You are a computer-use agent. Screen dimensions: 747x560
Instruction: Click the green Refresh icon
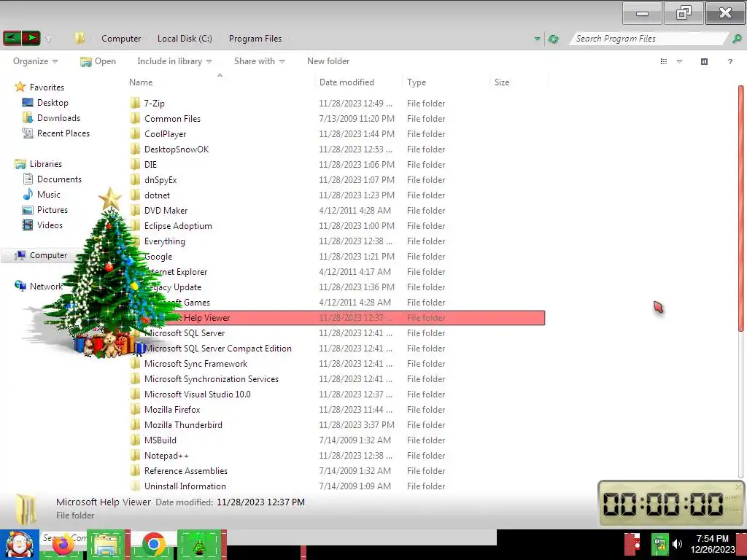553,39
